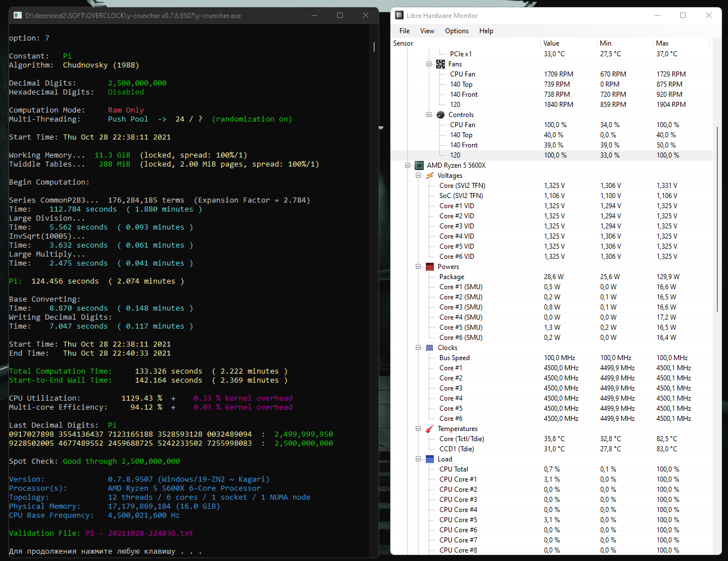728x561 pixels.
Task: Click the Load category blue icon
Action: [x=430, y=459]
